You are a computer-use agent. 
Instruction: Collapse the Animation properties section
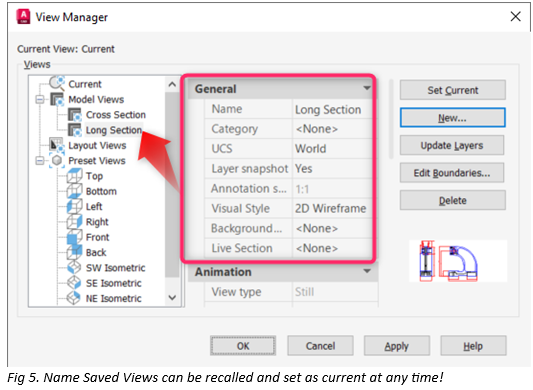[367, 271]
